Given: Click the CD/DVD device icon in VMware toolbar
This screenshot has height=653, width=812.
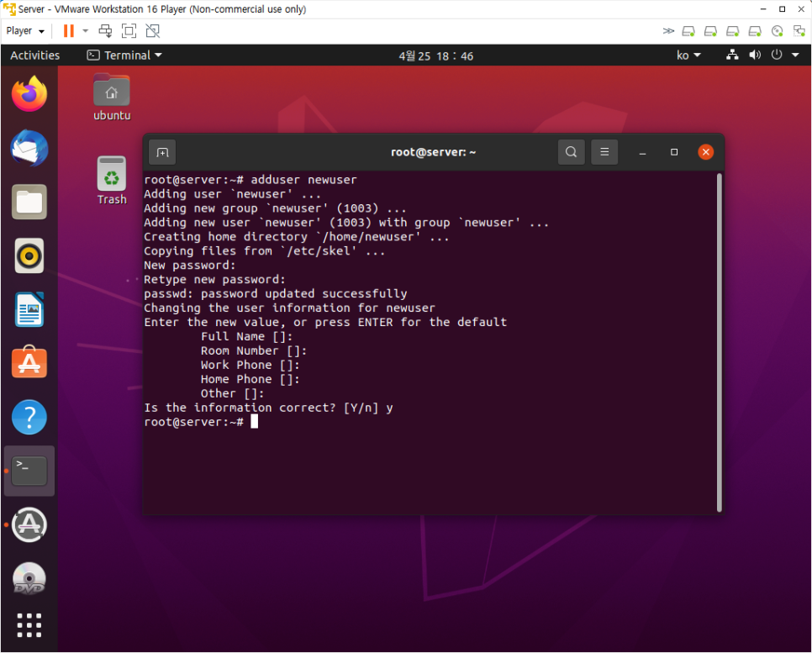Looking at the screenshot, I should (778, 32).
